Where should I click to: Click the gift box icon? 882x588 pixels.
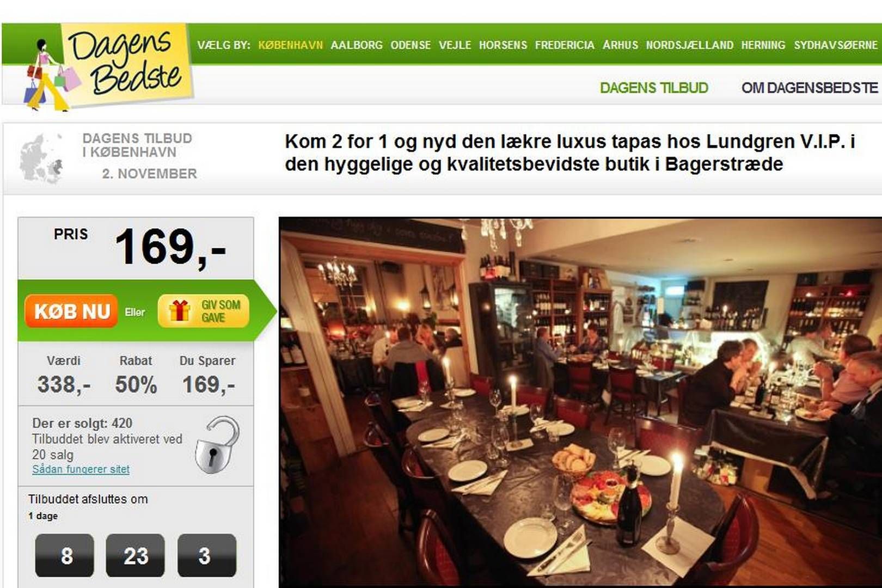tap(179, 311)
